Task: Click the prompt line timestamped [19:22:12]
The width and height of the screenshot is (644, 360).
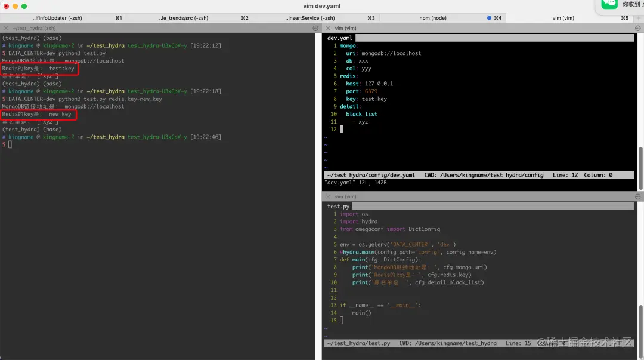Action: 112,45
